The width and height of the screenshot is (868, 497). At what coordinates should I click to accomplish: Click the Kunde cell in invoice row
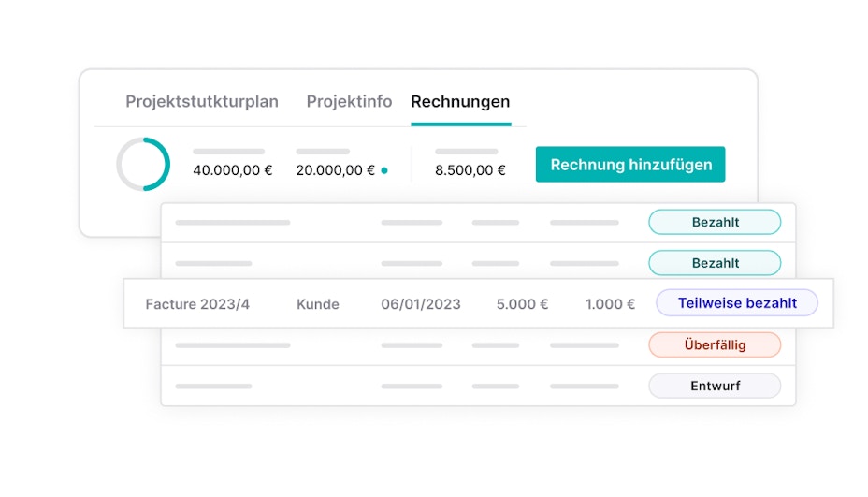click(x=318, y=304)
